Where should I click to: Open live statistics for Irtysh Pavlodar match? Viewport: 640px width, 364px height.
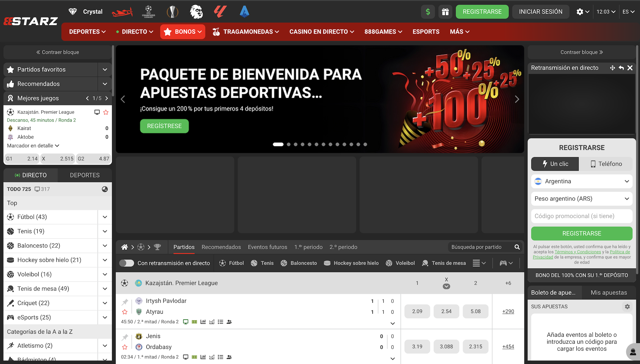click(203, 322)
